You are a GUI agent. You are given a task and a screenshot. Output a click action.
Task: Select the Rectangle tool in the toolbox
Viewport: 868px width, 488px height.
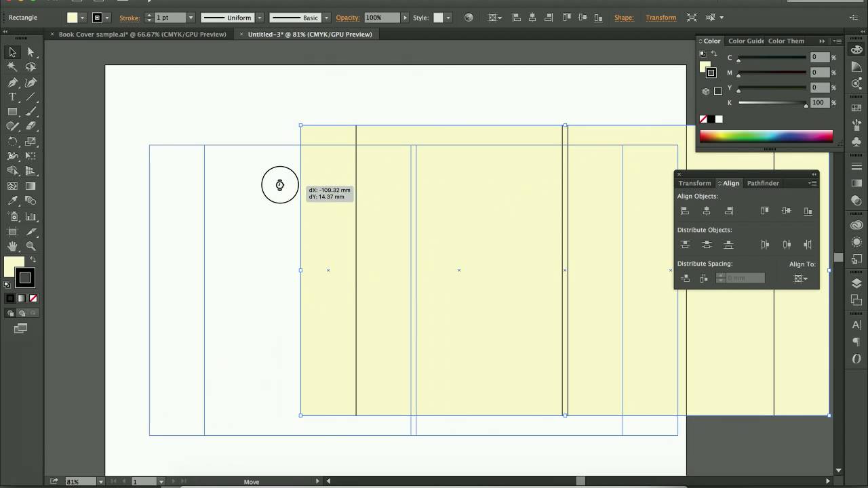coord(12,112)
